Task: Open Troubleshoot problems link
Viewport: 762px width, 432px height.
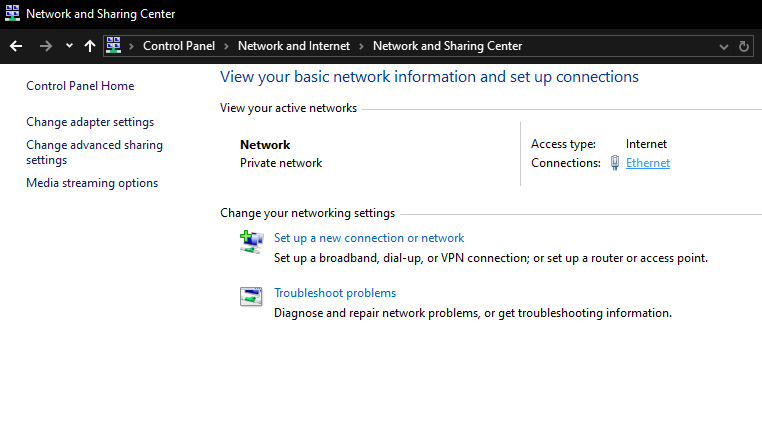Action: point(335,293)
